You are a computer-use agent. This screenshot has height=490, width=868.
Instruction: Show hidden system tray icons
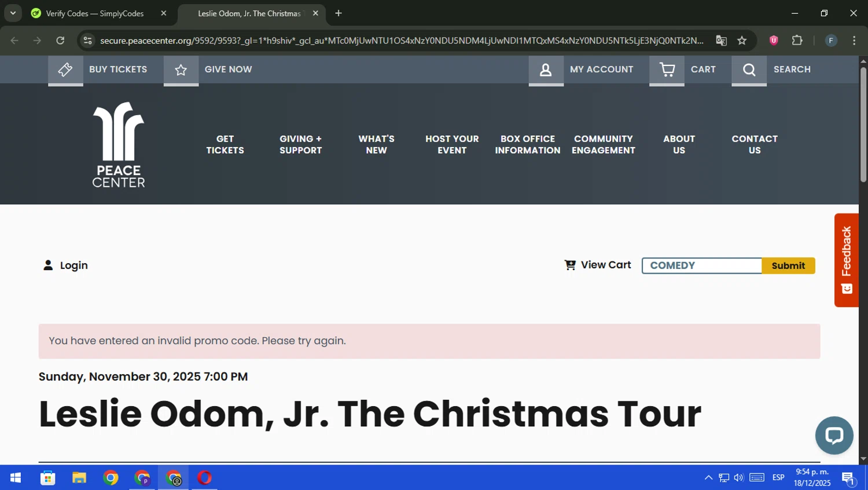click(708, 478)
